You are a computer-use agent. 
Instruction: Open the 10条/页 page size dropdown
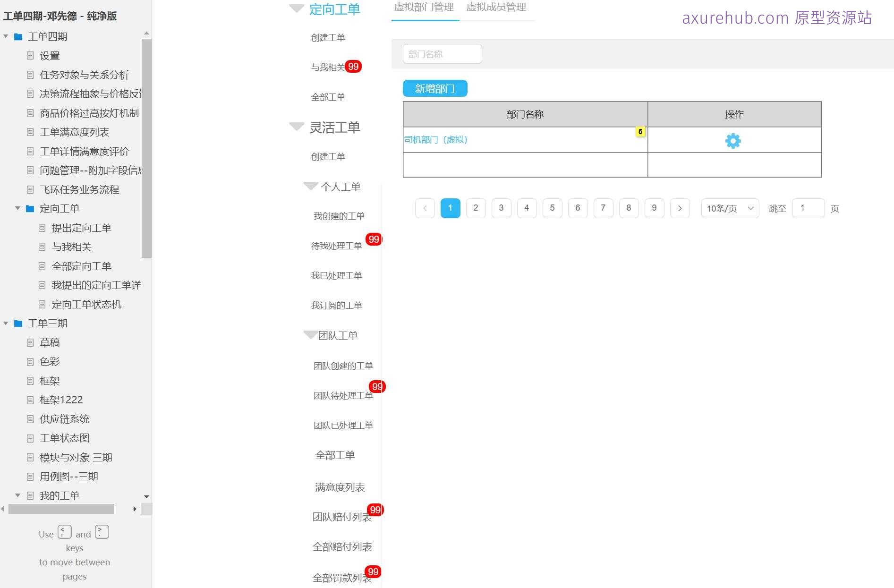pyautogui.click(x=729, y=208)
